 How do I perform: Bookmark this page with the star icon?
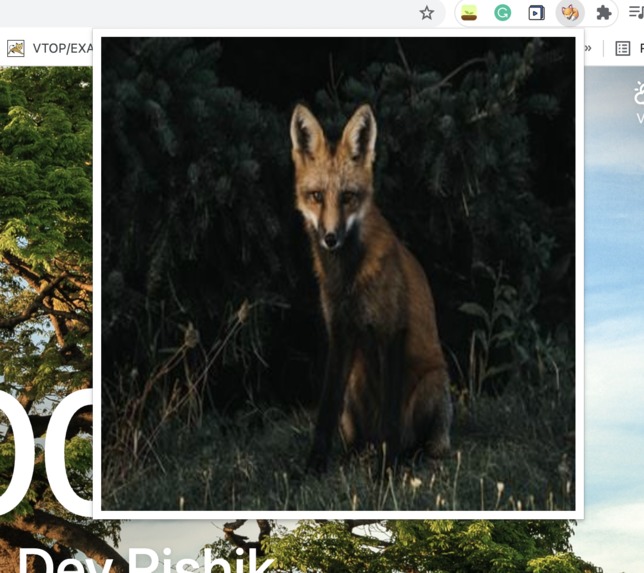pos(427,13)
